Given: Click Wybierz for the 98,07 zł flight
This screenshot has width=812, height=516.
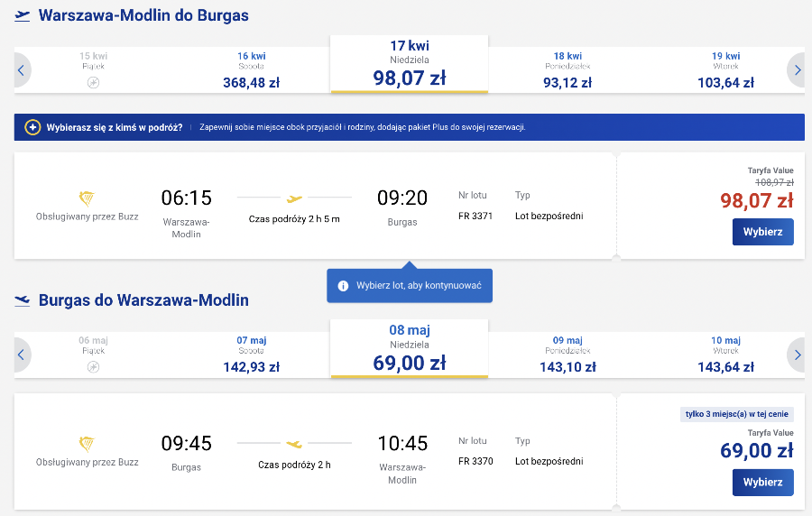Looking at the screenshot, I should point(762,232).
